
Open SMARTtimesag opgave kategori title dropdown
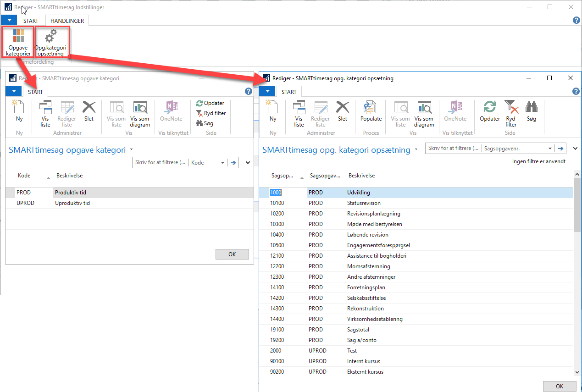pyautogui.click(x=131, y=149)
